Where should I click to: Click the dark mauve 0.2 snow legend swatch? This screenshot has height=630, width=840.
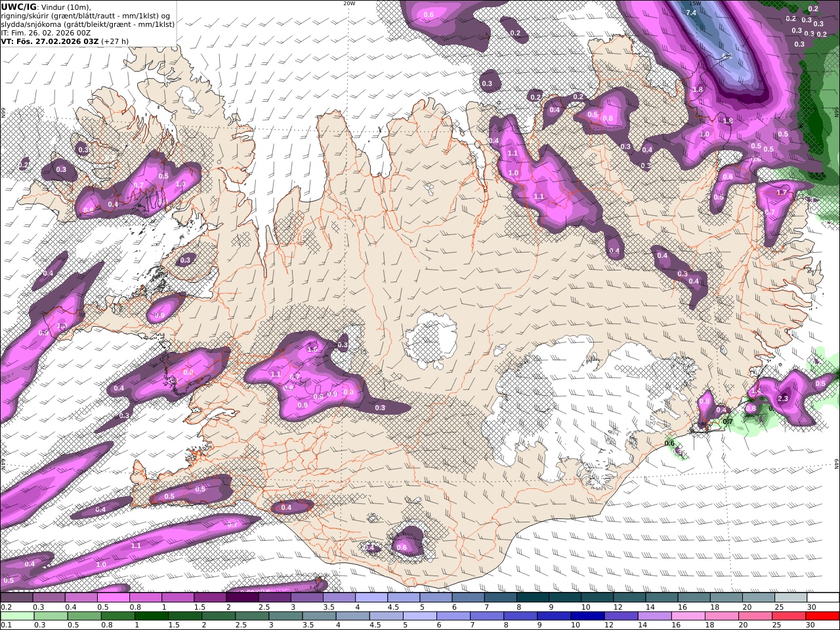pos(16,598)
